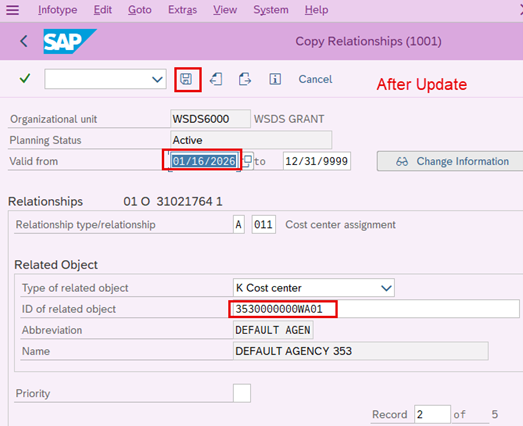The height and width of the screenshot is (426, 523).
Task: Click the Priority label
Action: click(33, 394)
